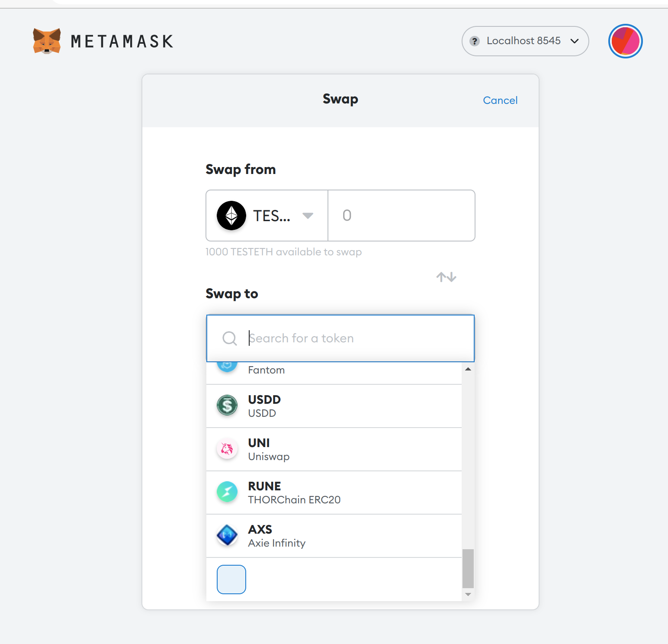Viewport: 668px width, 644px height.
Task: Select the AXS Axie Infinity icon
Action: click(227, 535)
